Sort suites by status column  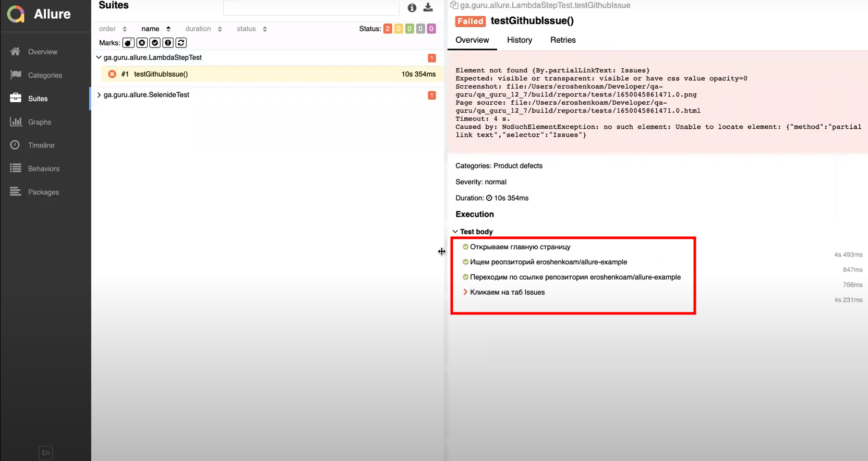coord(251,29)
